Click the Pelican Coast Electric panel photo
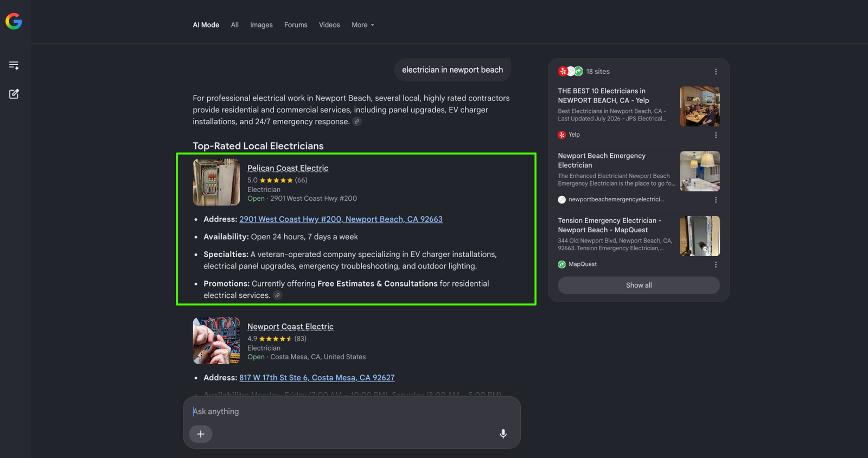 tap(216, 182)
